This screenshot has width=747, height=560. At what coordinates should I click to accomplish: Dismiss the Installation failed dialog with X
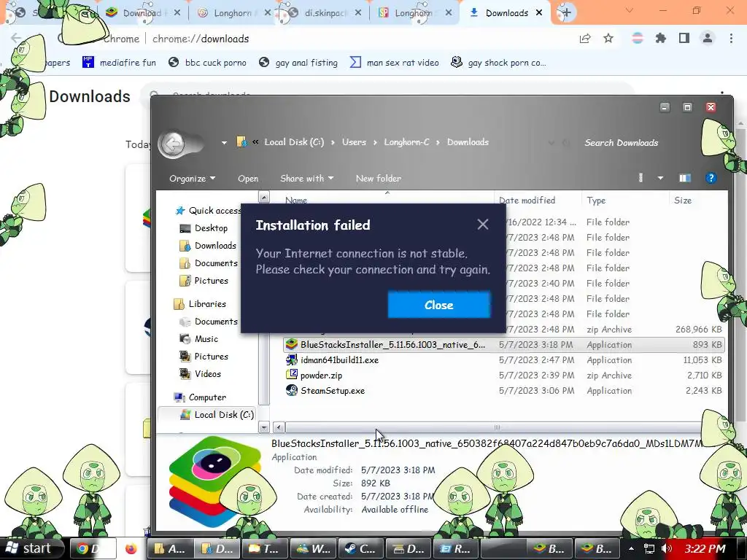(483, 225)
